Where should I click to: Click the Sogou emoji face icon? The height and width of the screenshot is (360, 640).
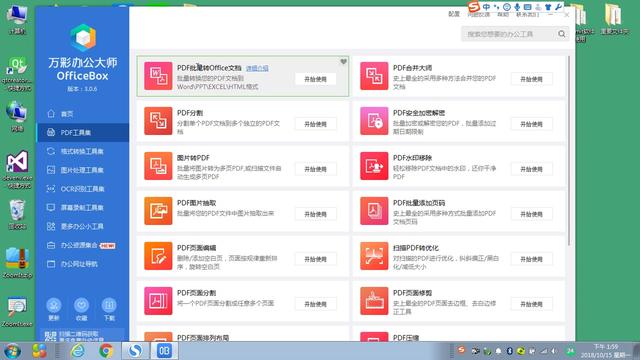(x=507, y=7)
